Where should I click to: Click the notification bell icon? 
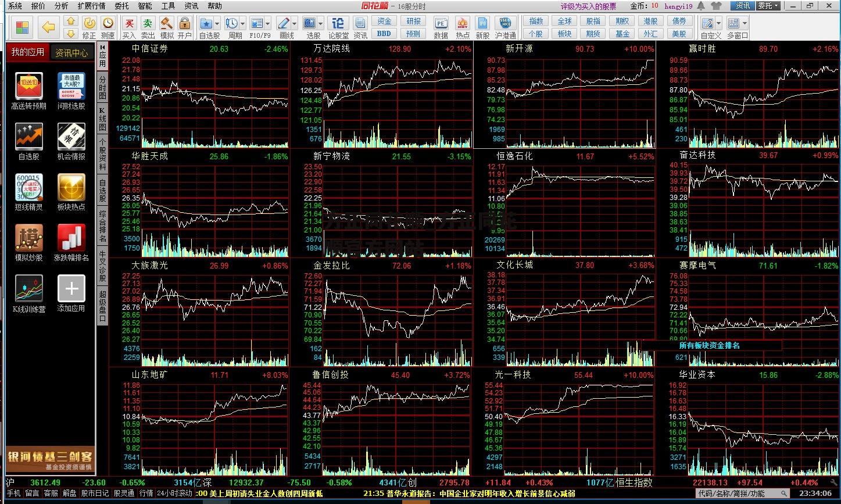702,6
